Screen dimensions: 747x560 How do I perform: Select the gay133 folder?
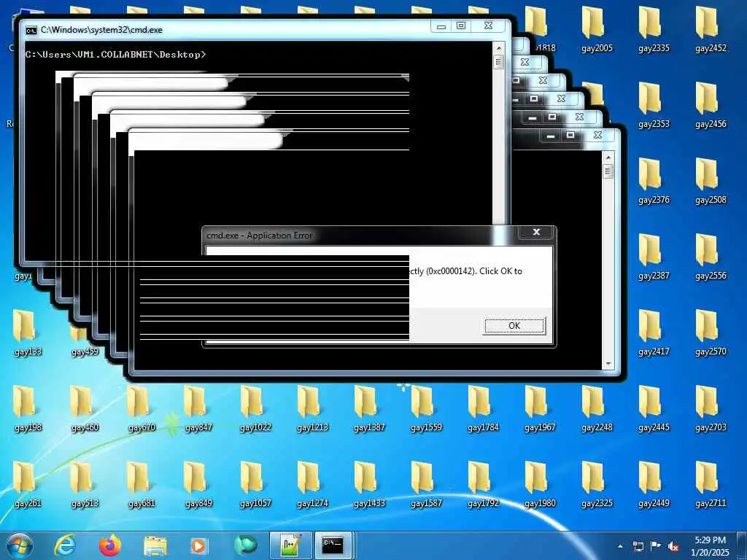(x=28, y=332)
